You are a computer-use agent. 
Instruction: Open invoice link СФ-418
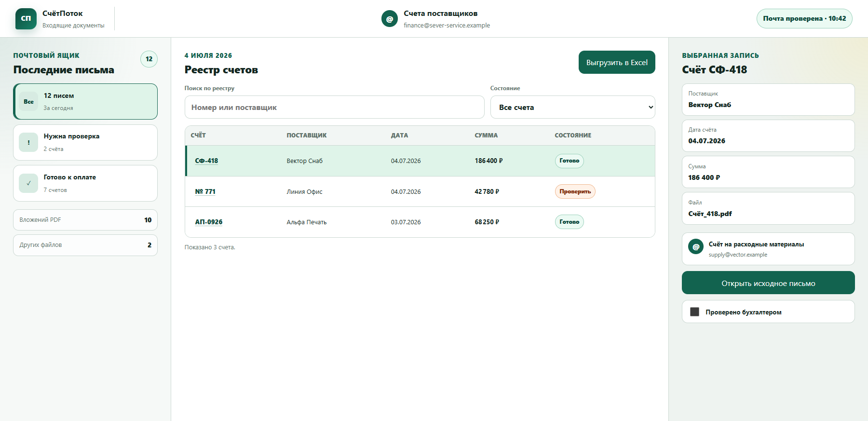point(206,161)
